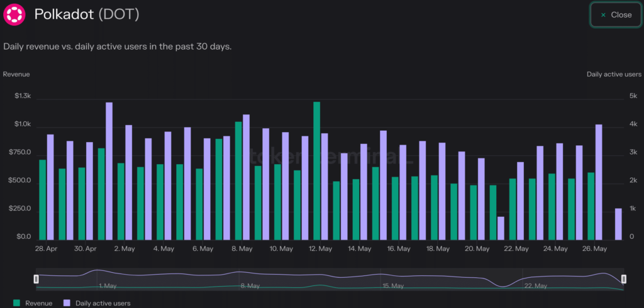Click the pink Polkadot logo icon
644x308 pixels.
coord(15,14)
